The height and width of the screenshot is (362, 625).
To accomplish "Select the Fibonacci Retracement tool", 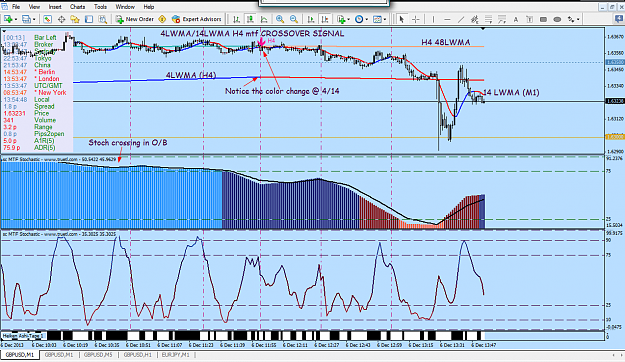I will [x=488, y=19].
